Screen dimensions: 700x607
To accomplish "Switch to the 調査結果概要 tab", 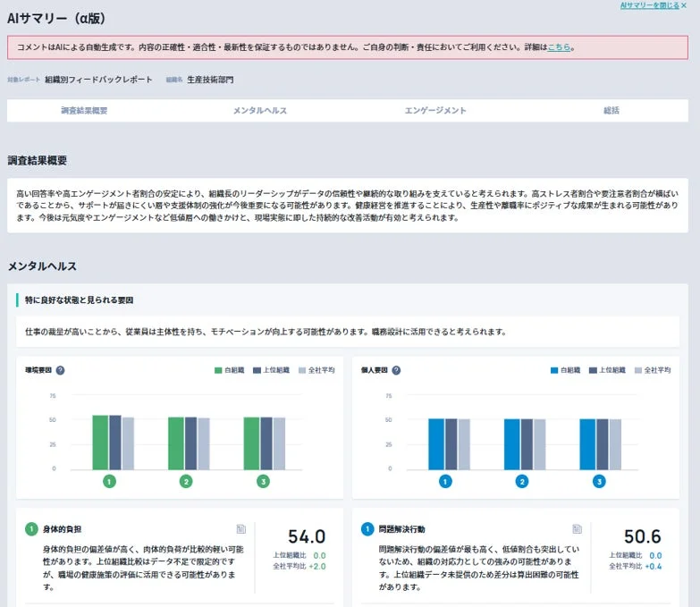I will click(84, 110).
